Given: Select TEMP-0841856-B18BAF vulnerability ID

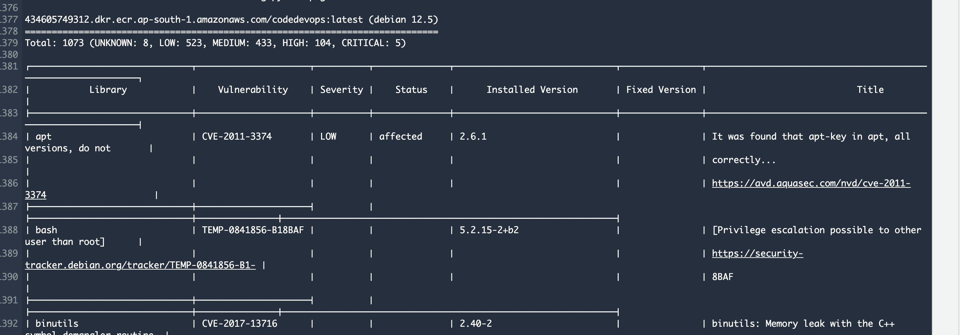Looking at the screenshot, I should tap(253, 230).
